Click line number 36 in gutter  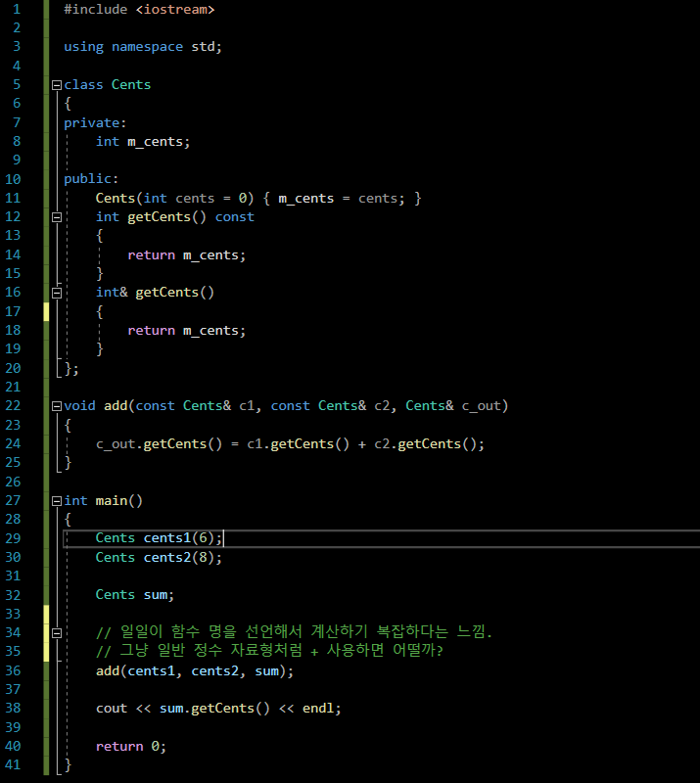pyautogui.click(x=13, y=670)
